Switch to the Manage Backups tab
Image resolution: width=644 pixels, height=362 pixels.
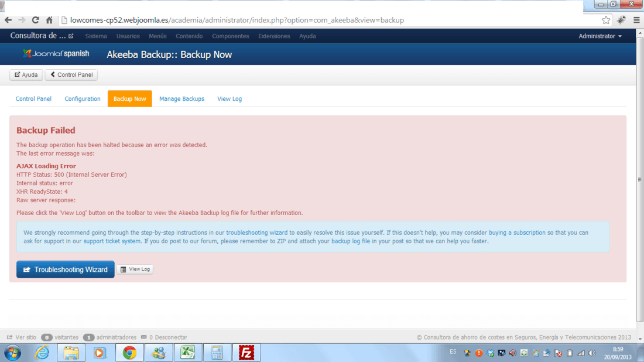pyautogui.click(x=181, y=98)
